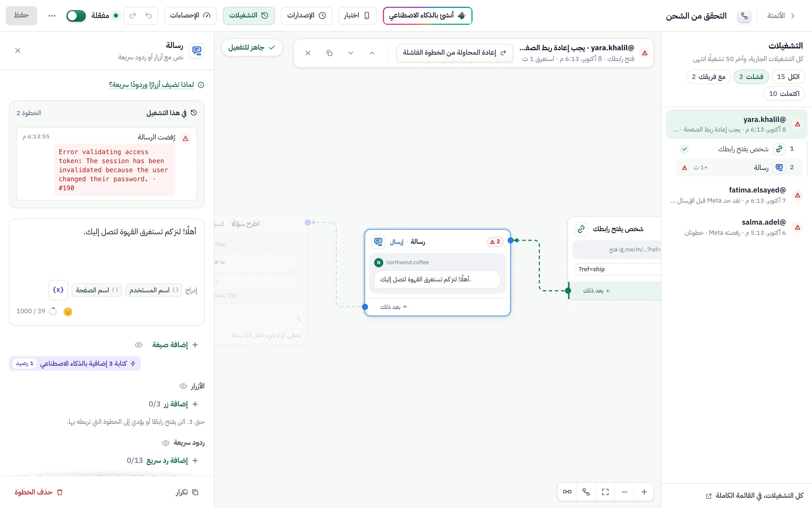Click the redo arrow in top toolbar
Screen dimensions: 812x508
[x=133, y=16]
